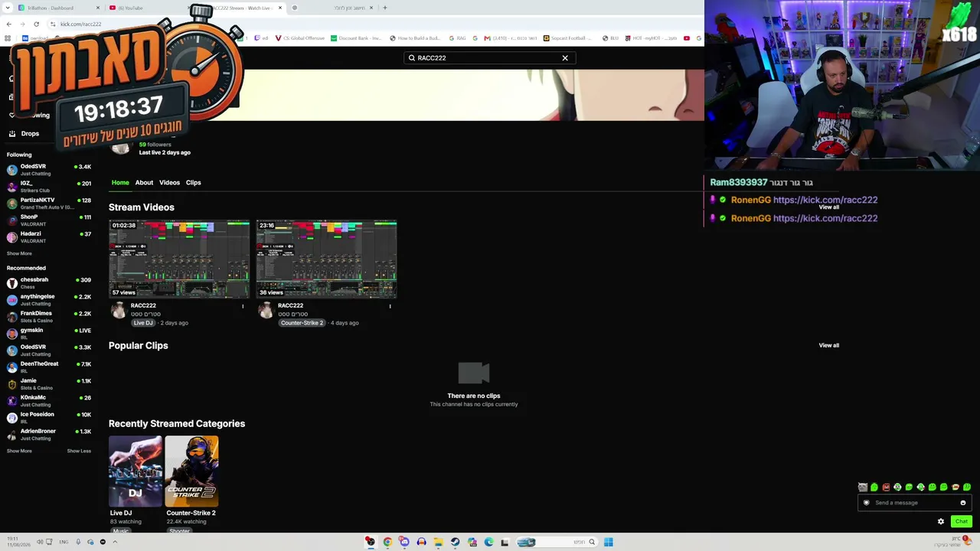Click the chat identity shield icon
The height and width of the screenshot is (551, 980).
tap(867, 503)
